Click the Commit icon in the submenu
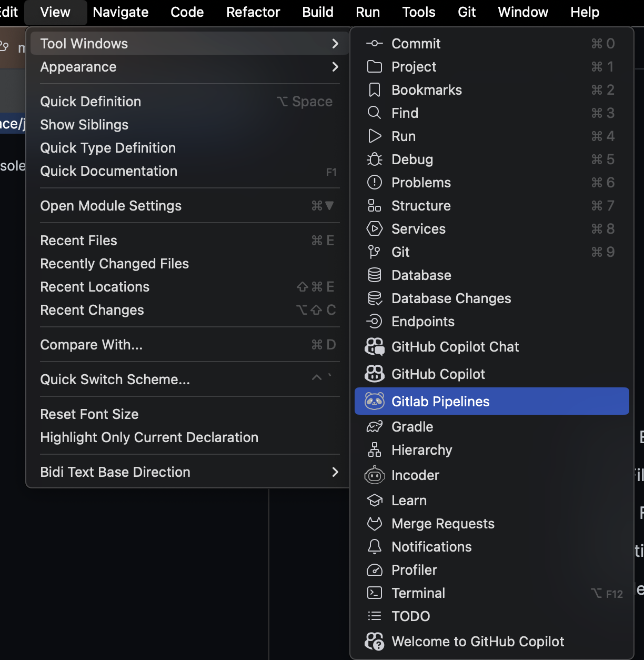Screen dimensions: 644x660 [x=374, y=44]
